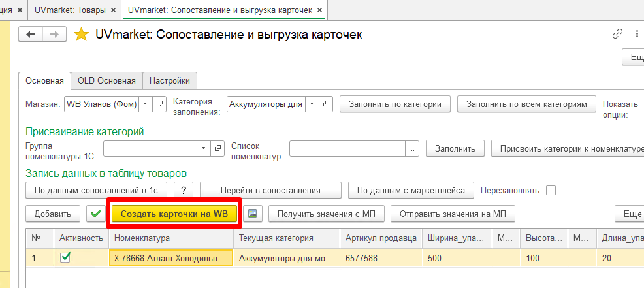Click the Ширина_упа… column header
644x288 pixels.
point(457,238)
